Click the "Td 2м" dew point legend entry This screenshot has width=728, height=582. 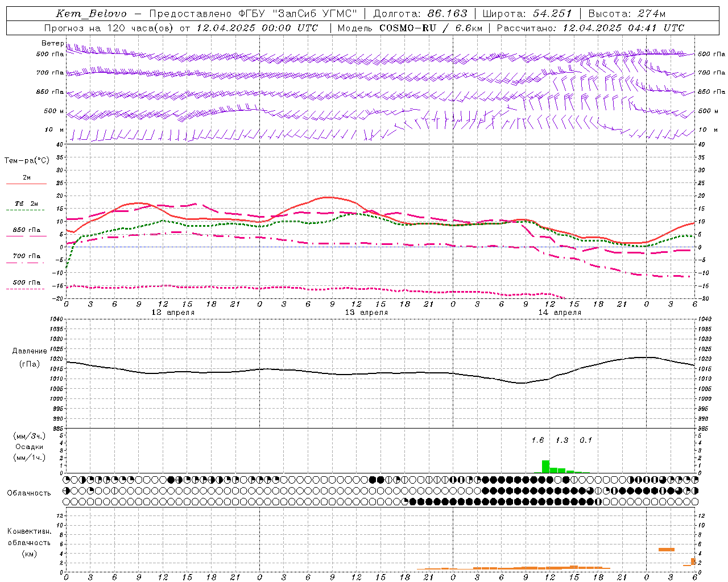[27, 203]
